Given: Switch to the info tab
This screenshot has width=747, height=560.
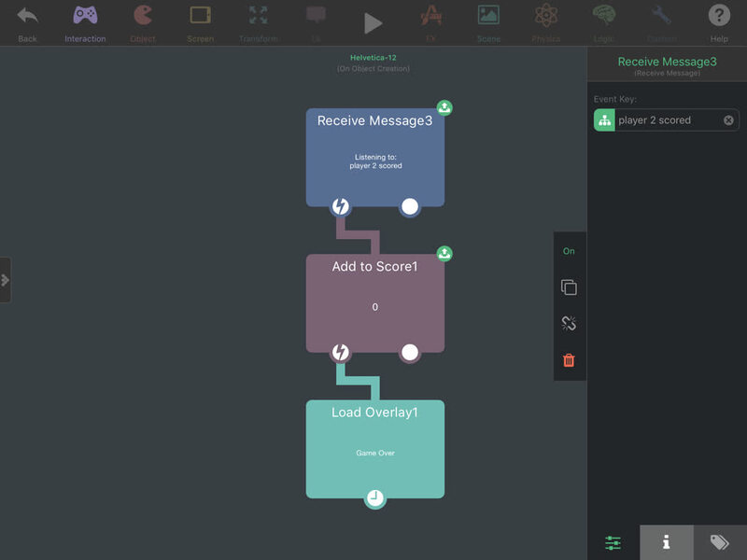Looking at the screenshot, I should pyautogui.click(x=667, y=542).
